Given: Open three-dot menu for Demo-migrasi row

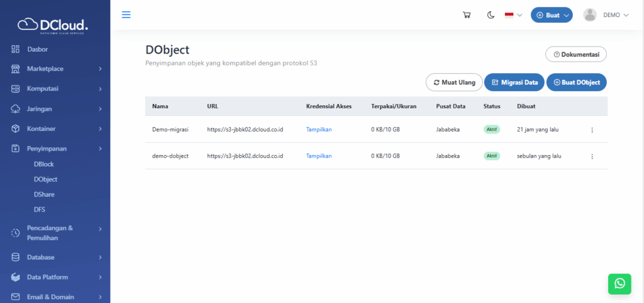Looking at the screenshot, I should [592, 130].
